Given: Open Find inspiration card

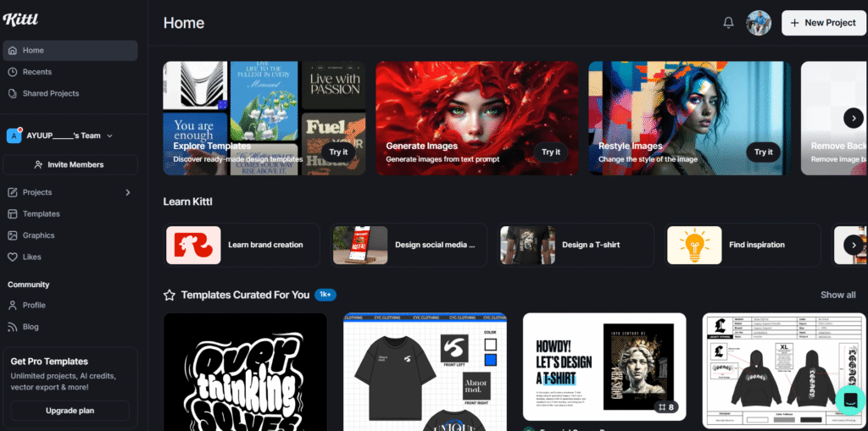Looking at the screenshot, I should 743,245.
